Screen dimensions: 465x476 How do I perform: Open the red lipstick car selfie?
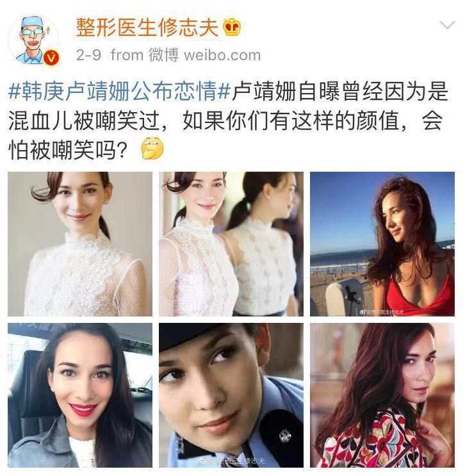point(80,395)
